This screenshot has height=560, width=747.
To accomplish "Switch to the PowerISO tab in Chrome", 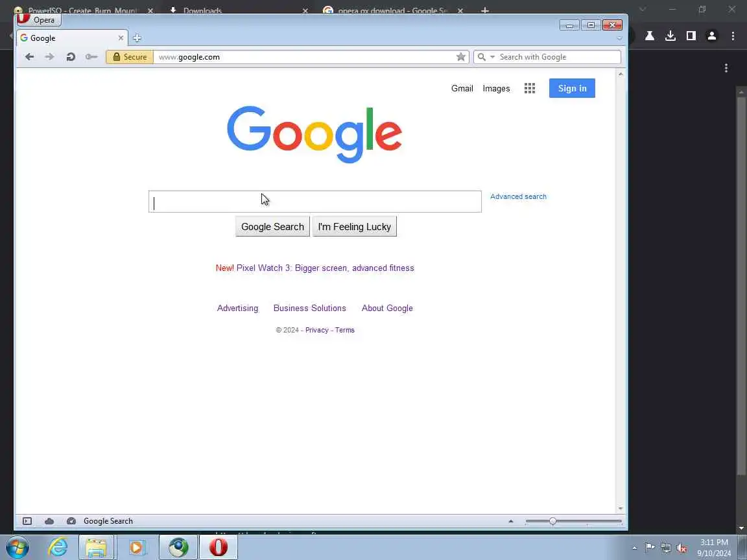I will click(84, 10).
